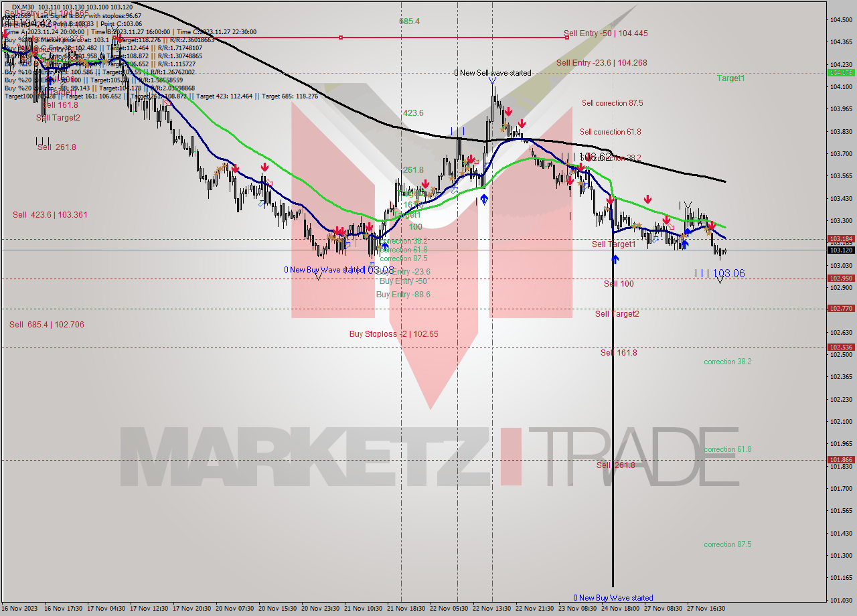
Task: Click time axis label '24 Nov 18:00'
Action: point(621,609)
